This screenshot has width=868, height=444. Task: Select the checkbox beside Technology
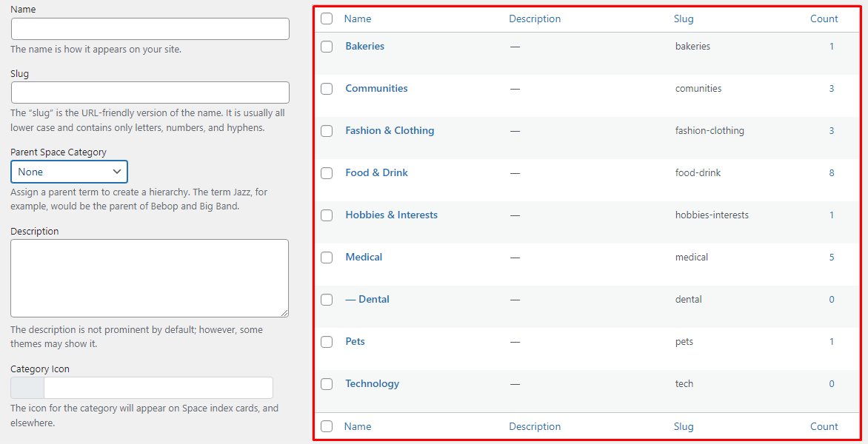click(327, 384)
